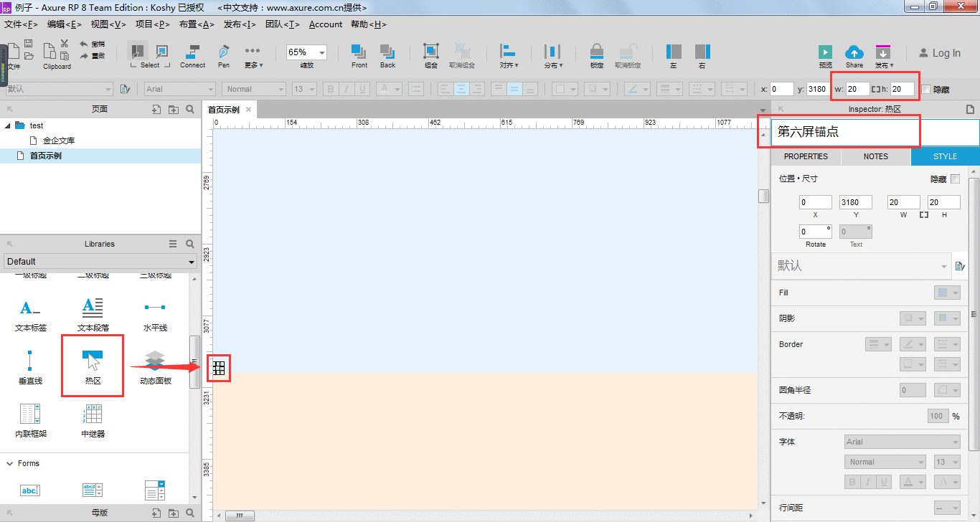
Task: Toggle Bold in Inspector 字体 section
Action: pos(853,482)
